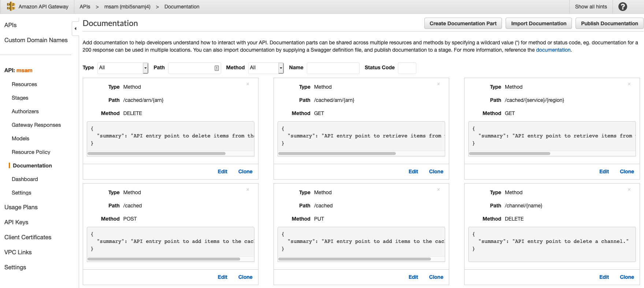Click scrollbar in /cached/arn/{arn} DELETE code box
The image size is (644, 288).
click(x=156, y=154)
